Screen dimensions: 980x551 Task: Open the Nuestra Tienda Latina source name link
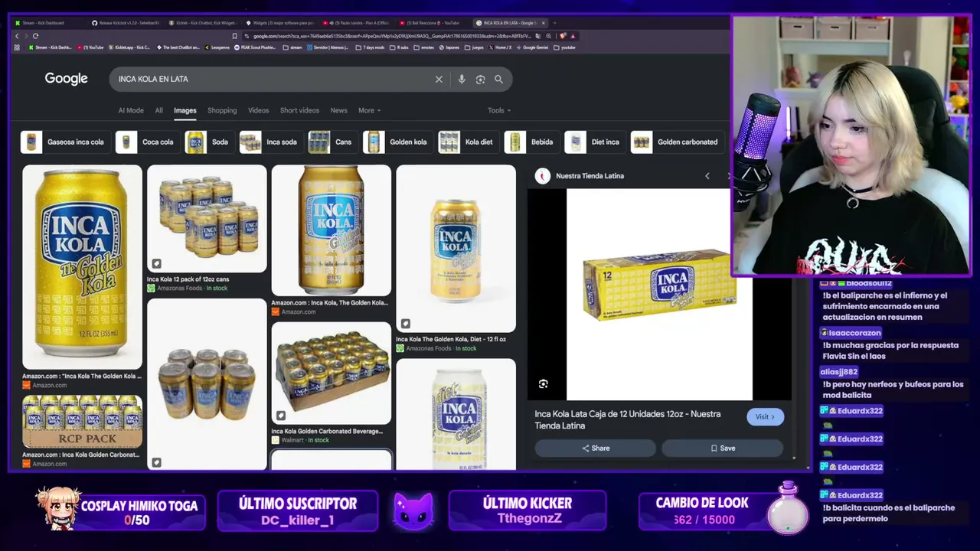point(590,176)
